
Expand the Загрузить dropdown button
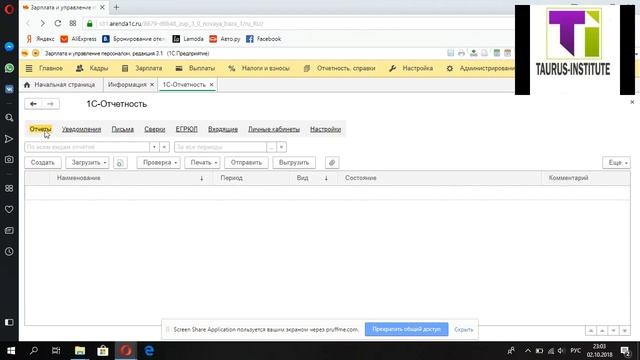(88, 162)
